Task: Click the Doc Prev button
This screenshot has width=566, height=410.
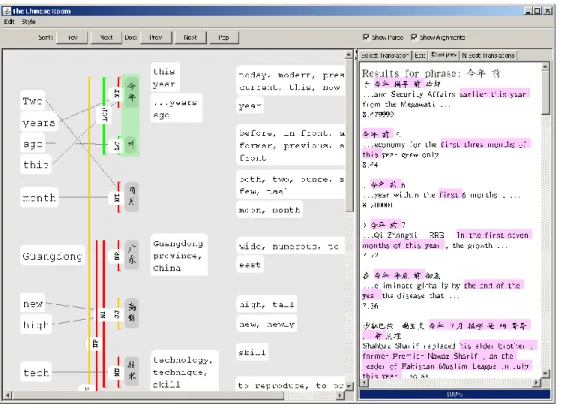Action: coord(156,37)
